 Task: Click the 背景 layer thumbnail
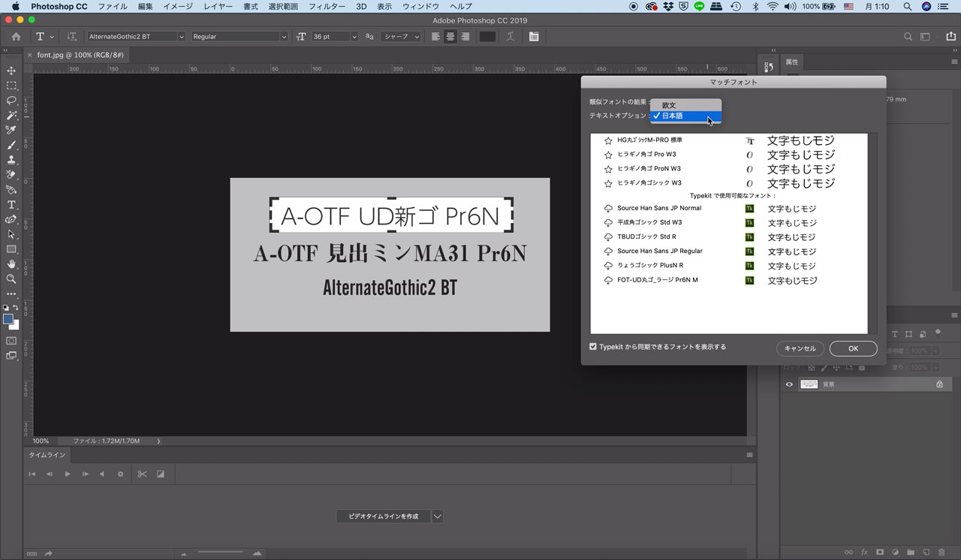point(809,384)
